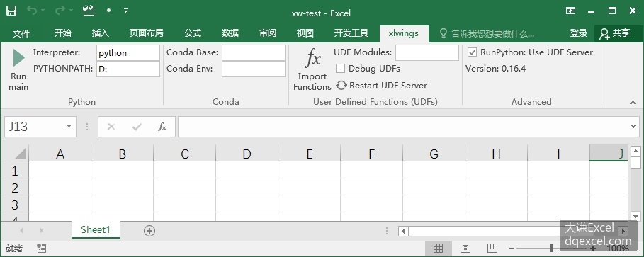Image resolution: width=644 pixels, height=257 pixels.
Task: Open the Redo history dropdown arrow
Action: click(x=71, y=11)
